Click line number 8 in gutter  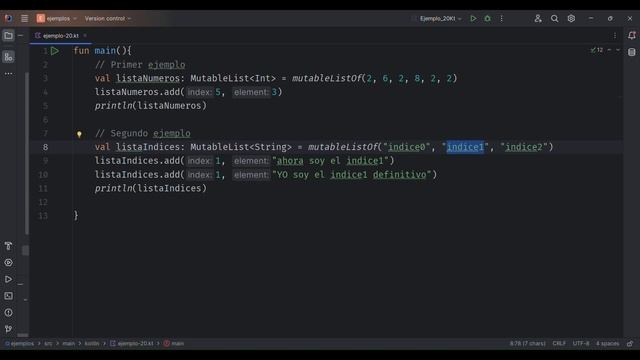pyautogui.click(x=45, y=147)
